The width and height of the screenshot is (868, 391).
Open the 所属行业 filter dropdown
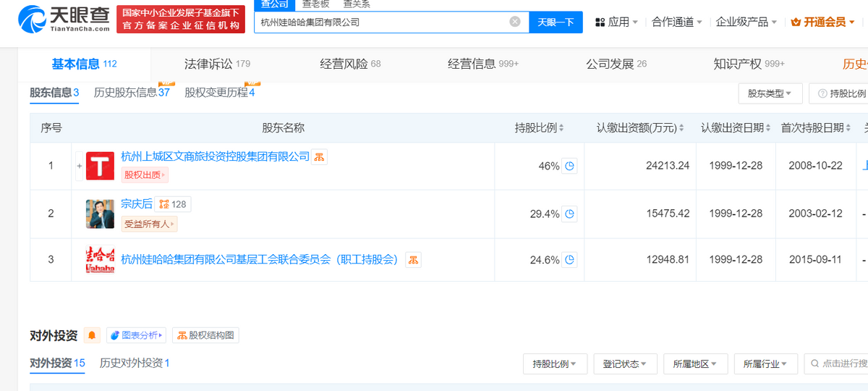point(765,363)
